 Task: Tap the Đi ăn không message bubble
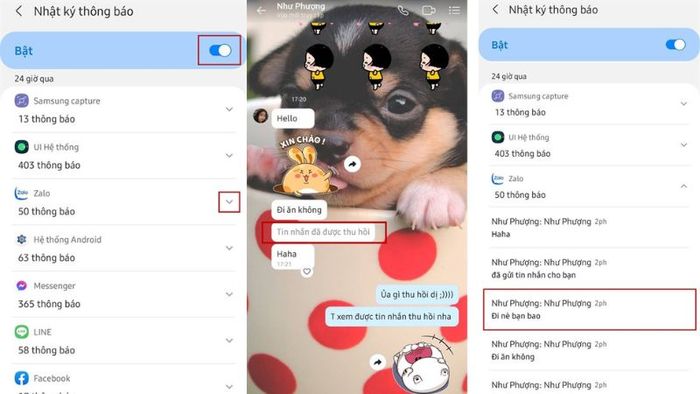coord(299,209)
